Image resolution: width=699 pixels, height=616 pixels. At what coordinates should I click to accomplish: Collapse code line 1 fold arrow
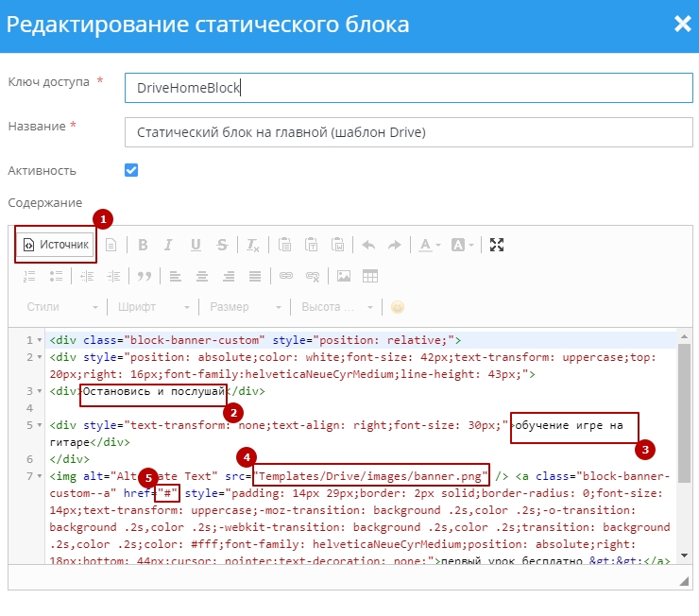[x=40, y=340]
